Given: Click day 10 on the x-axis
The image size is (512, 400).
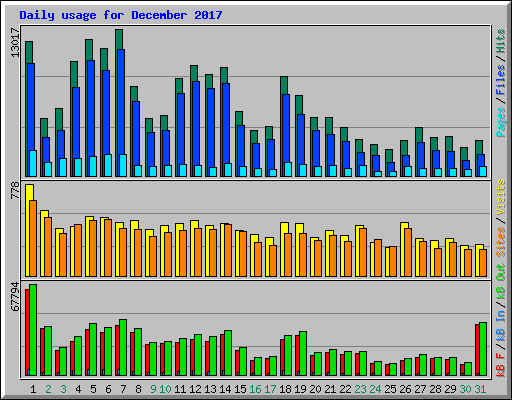Looking at the screenshot, I should coord(165,389).
